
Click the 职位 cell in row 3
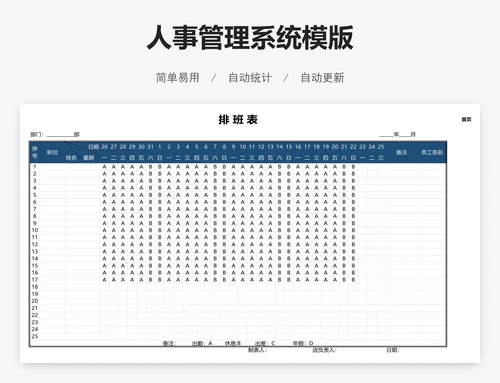pos(52,181)
